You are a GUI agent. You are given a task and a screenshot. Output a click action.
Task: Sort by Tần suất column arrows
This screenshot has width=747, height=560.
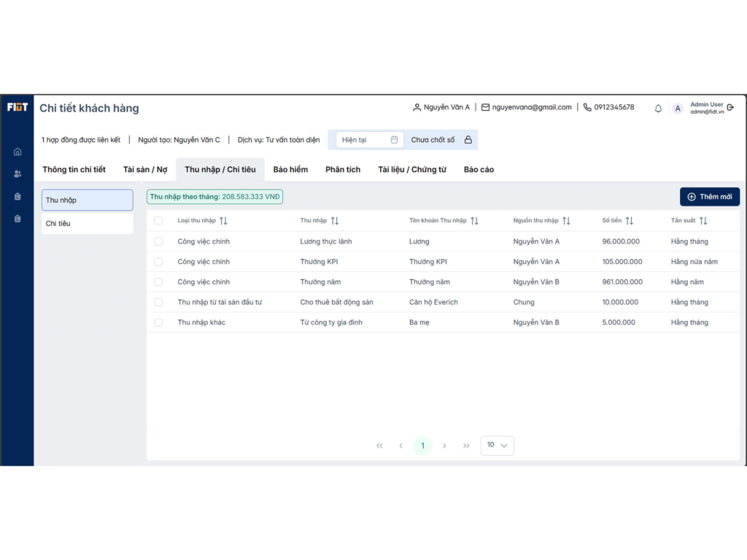pyautogui.click(x=703, y=221)
